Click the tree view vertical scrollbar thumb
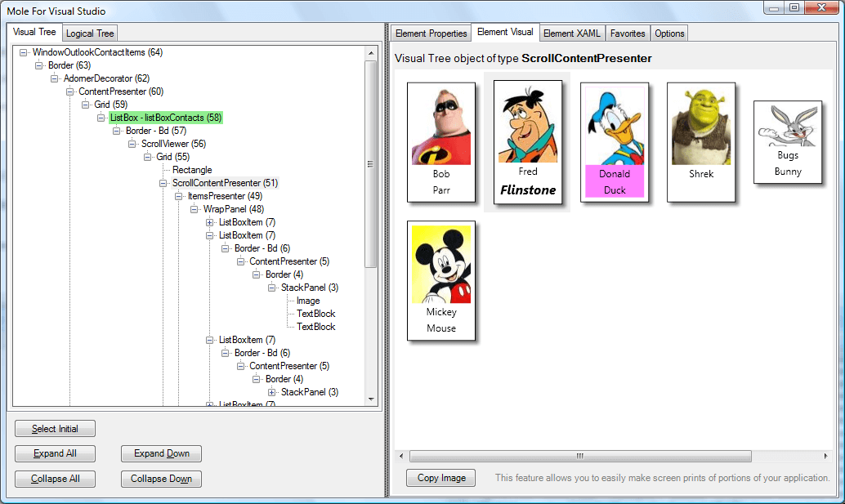Viewport: 845px width, 504px height. pyautogui.click(x=371, y=163)
